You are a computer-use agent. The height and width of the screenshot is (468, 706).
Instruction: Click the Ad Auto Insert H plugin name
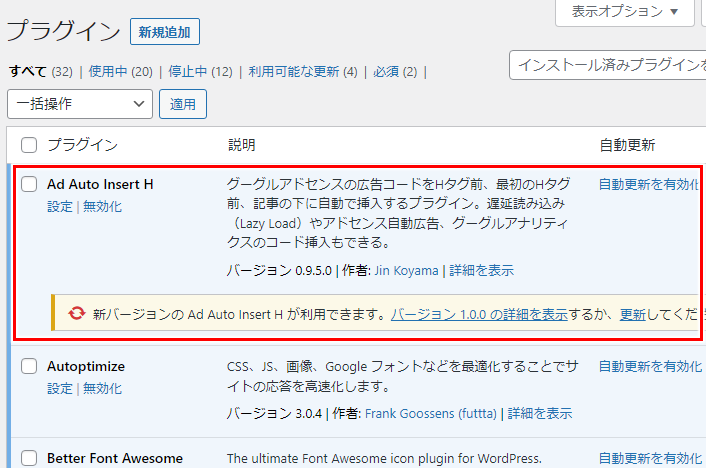[100, 184]
